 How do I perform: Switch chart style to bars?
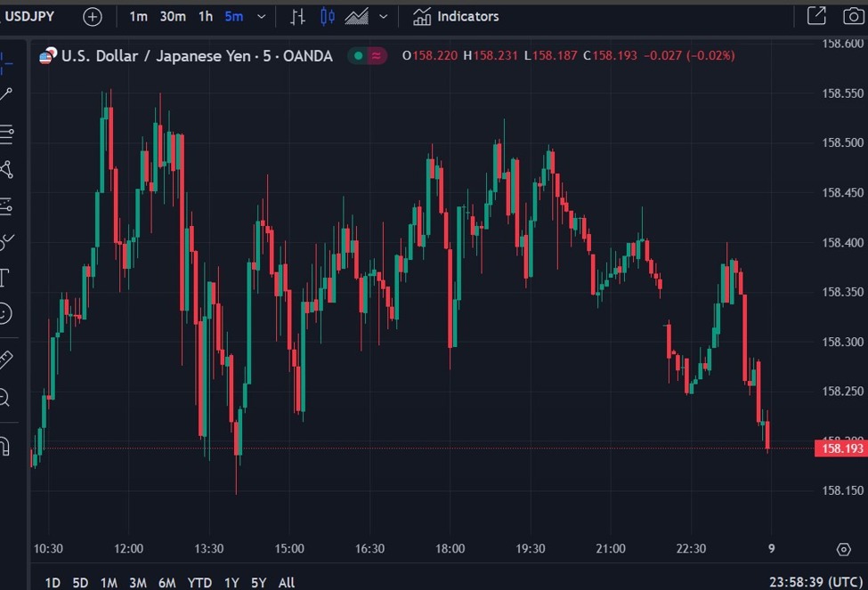pyautogui.click(x=298, y=16)
